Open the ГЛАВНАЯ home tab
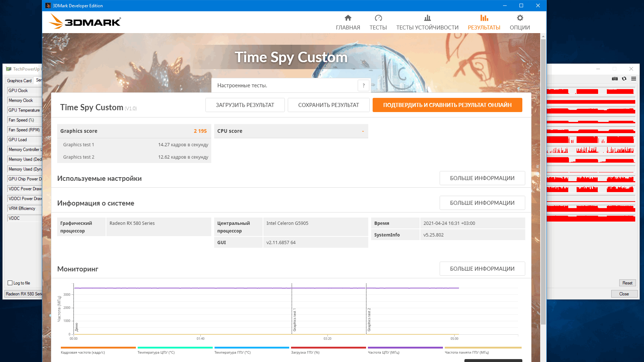 click(348, 23)
